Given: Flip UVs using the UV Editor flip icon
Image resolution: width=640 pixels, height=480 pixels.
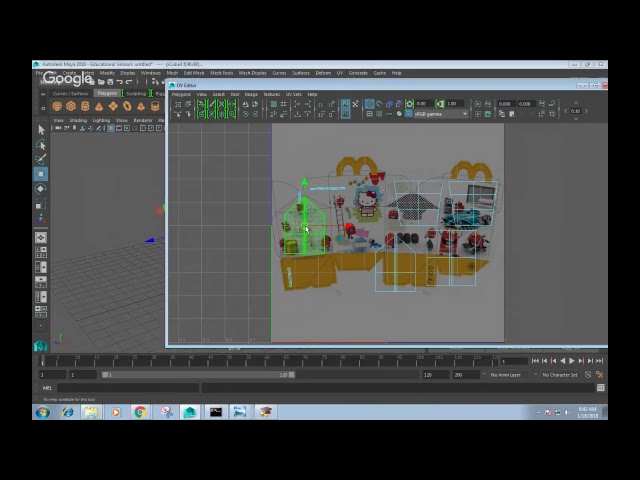Looking at the screenshot, I should [245, 104].
